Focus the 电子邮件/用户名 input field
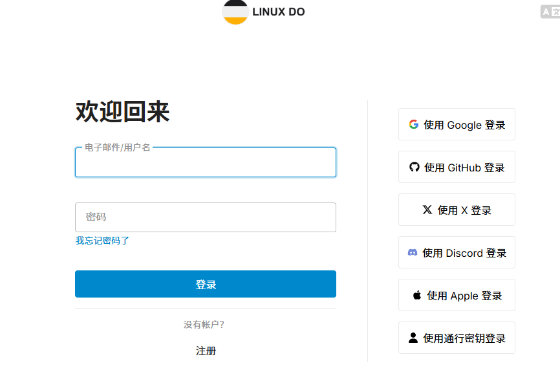This screenshot has height=392, width=560. click(206, 162)
